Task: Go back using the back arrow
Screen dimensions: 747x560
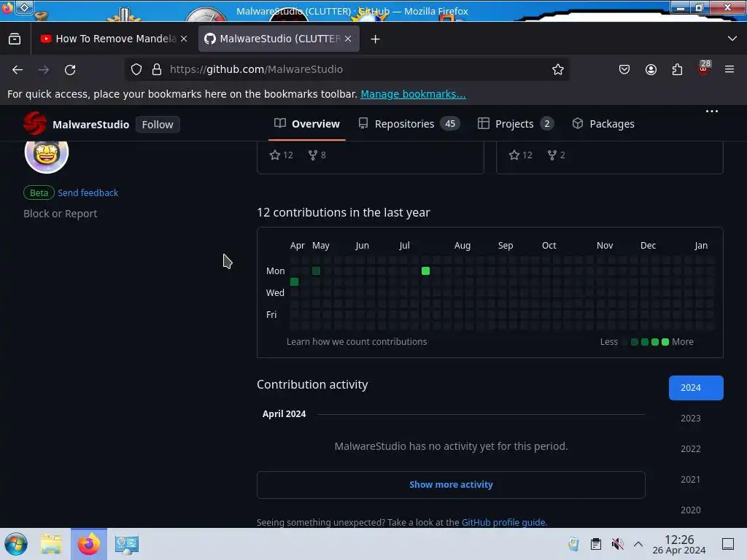Action: coord(18,69)
